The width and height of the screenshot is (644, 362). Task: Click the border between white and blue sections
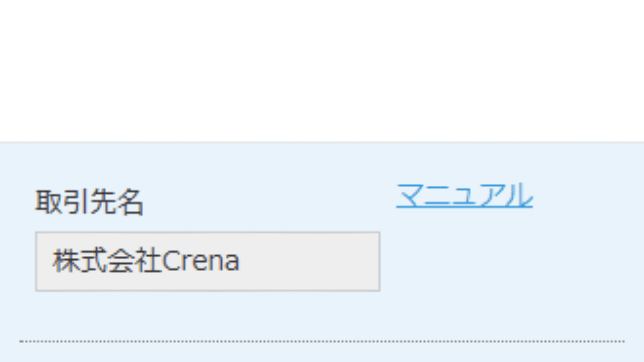click(x=322, y=143)
